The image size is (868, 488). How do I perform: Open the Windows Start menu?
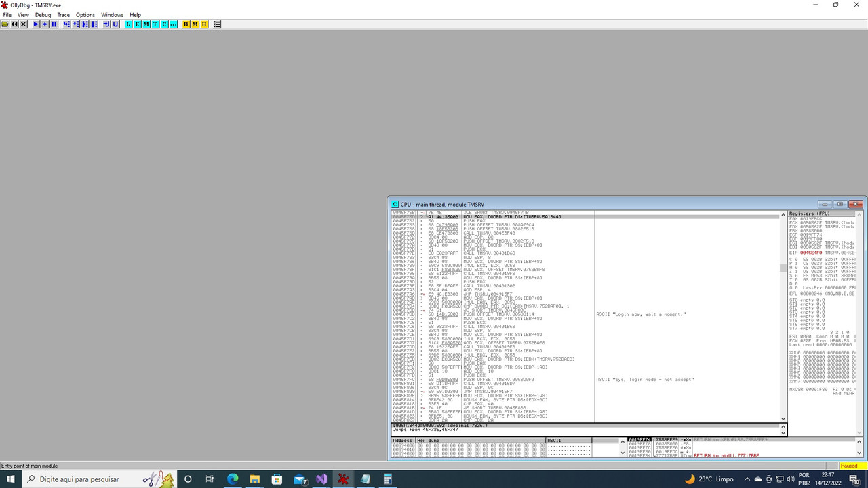coord(12,479)
